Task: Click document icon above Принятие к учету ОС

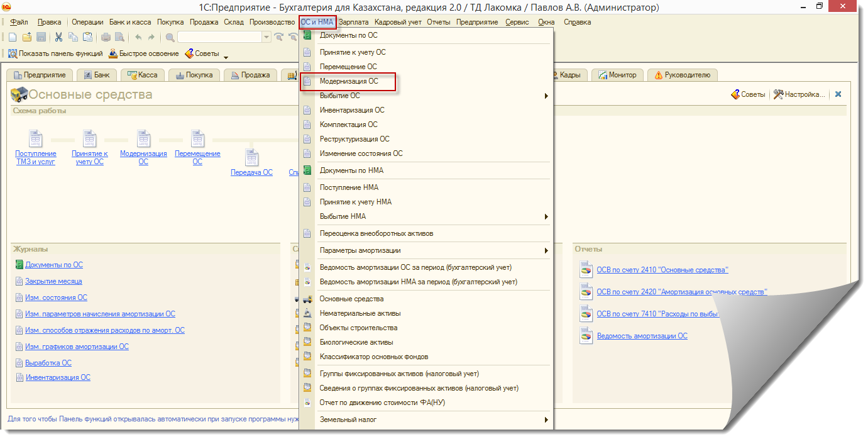Action: (x=90, y=138)
